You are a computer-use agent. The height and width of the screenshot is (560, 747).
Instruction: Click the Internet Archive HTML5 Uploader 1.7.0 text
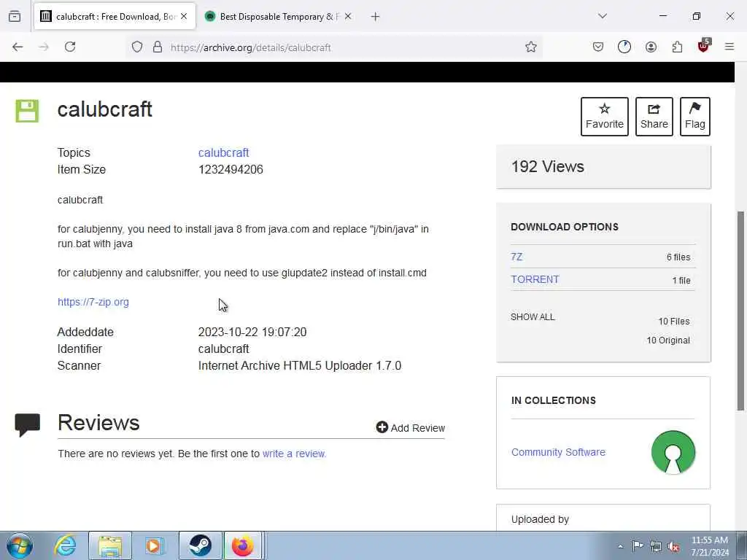[300, 366]
